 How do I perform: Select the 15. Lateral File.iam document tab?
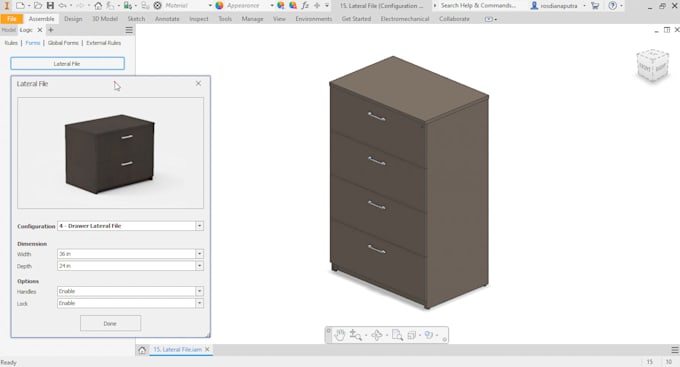(177, 350)
